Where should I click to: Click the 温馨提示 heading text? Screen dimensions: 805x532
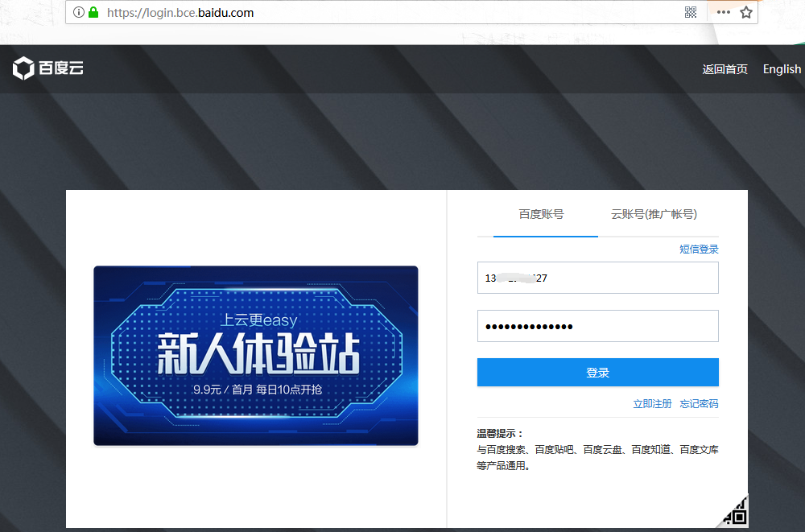[500, 433]
